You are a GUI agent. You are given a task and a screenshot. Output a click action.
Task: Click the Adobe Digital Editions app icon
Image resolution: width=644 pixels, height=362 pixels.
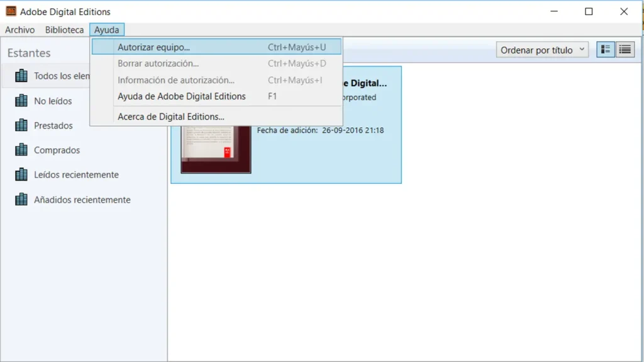point(11,11)
